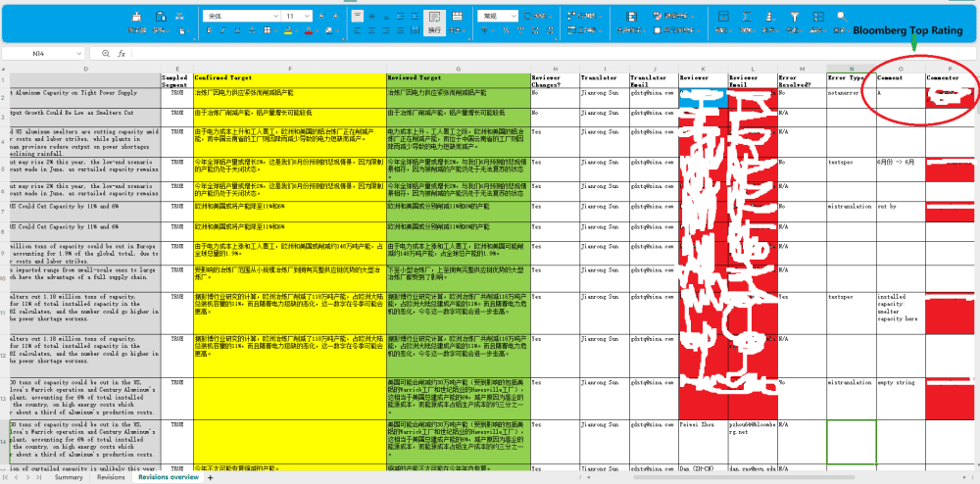The image size is (980, 484).
Task: Click the Name Box showing N14
Action: tap(45, 54)
